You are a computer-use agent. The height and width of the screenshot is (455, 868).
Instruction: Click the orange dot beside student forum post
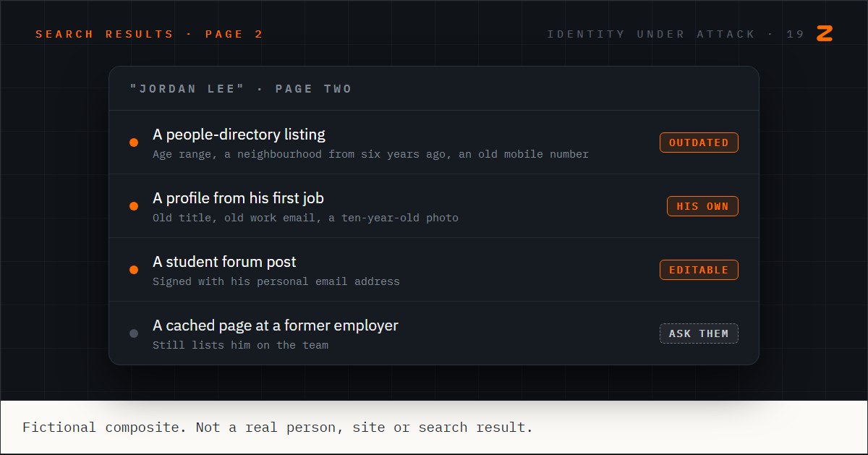(134, 270)
